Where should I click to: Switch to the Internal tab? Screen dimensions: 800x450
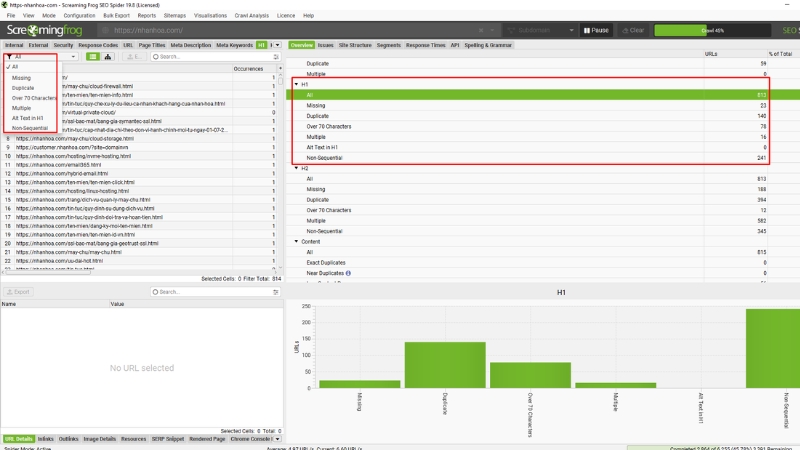coord(14,45)
